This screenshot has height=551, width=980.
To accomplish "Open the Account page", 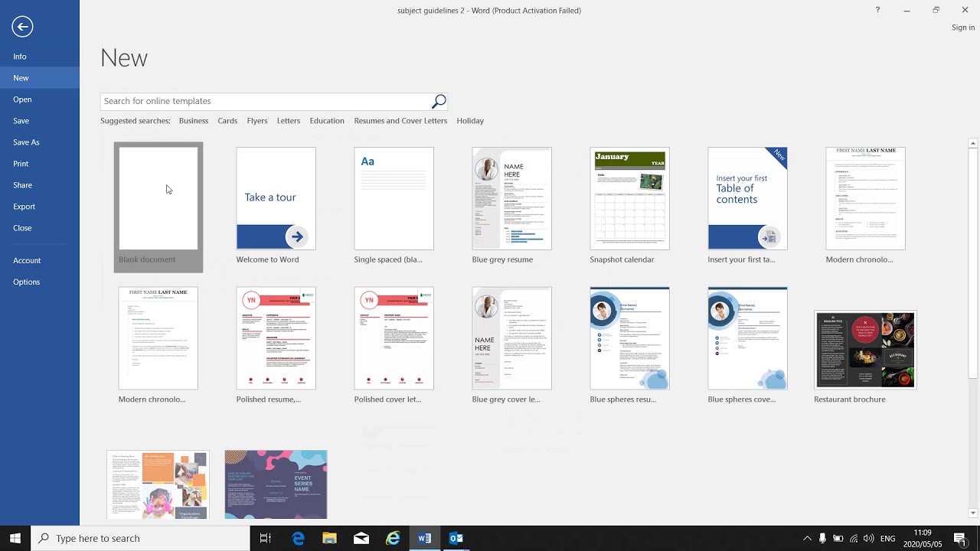I will click(x=40, y=260).
